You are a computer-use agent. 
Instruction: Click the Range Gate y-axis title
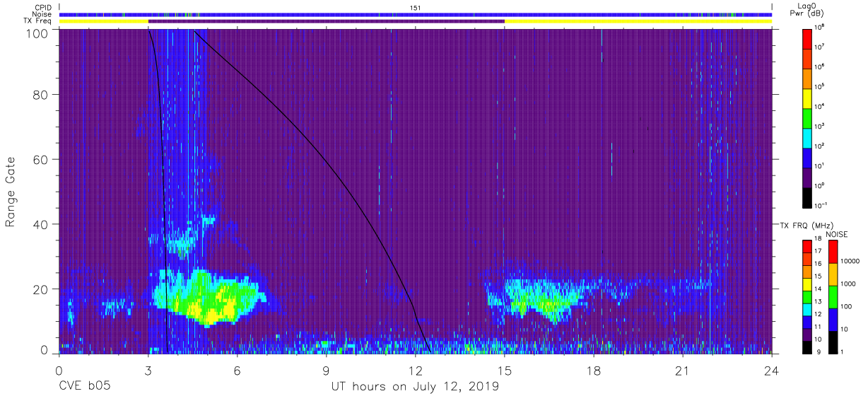[11, 192]
